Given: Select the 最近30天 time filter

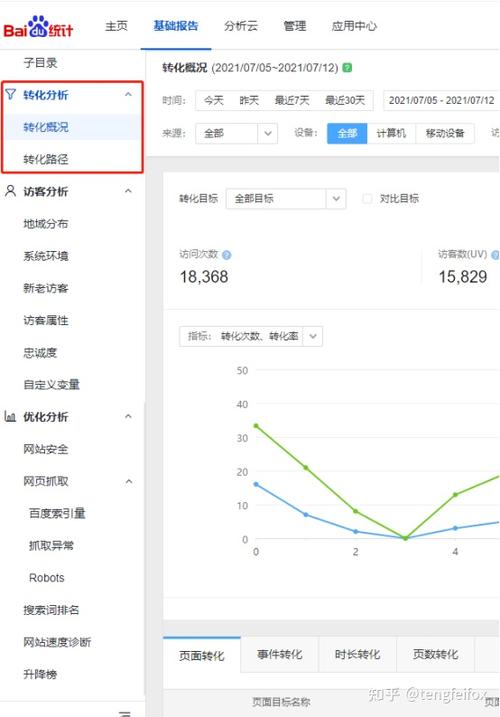Looking at the screenshot, I should 345,100.
